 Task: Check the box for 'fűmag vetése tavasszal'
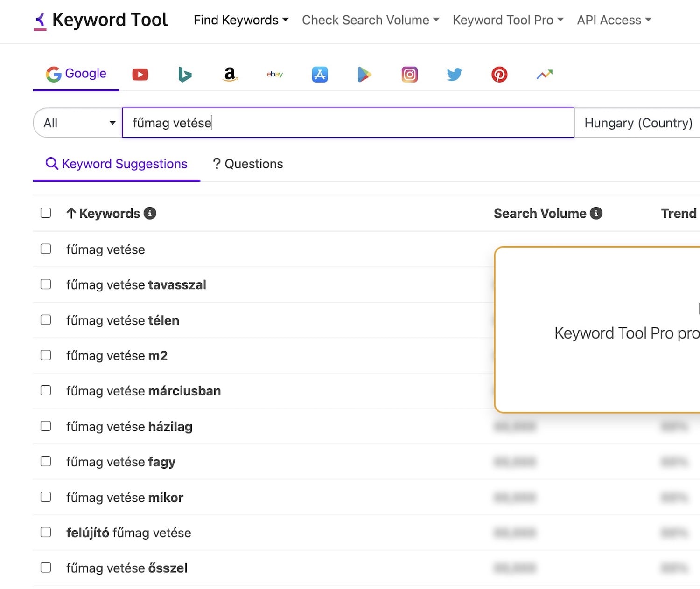pyautogui.click(x=46, y=284)
